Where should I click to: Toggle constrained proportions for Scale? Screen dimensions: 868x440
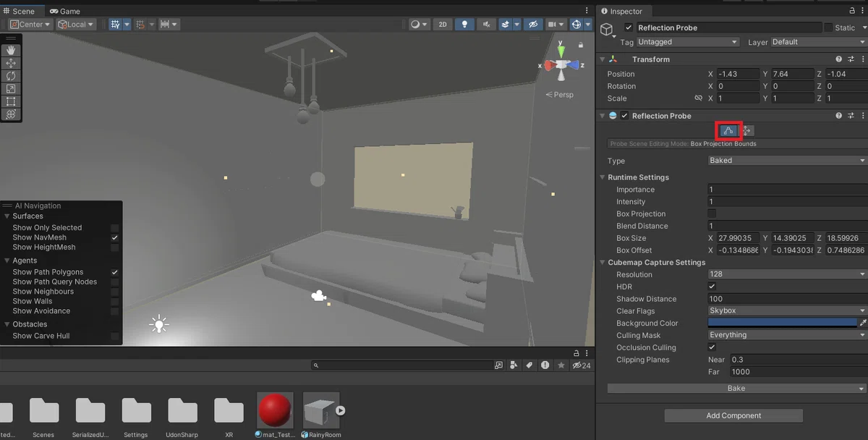coord(698,98)
